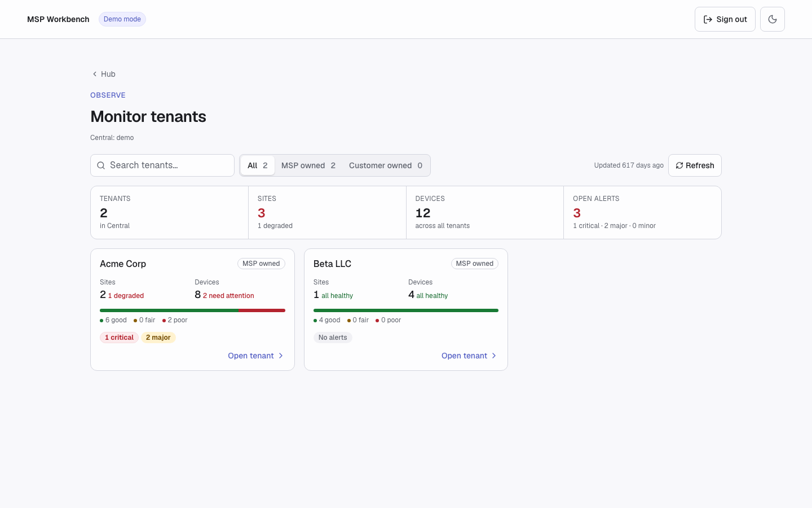Click the SITES summary tile
The height and width of the screenshot is (508, 812).
click(327, 212)
